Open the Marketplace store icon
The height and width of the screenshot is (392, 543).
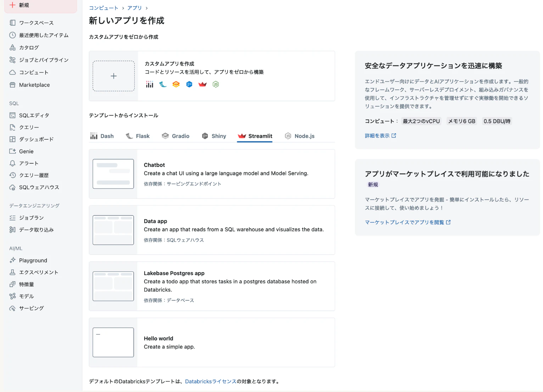tap(12, 85)
